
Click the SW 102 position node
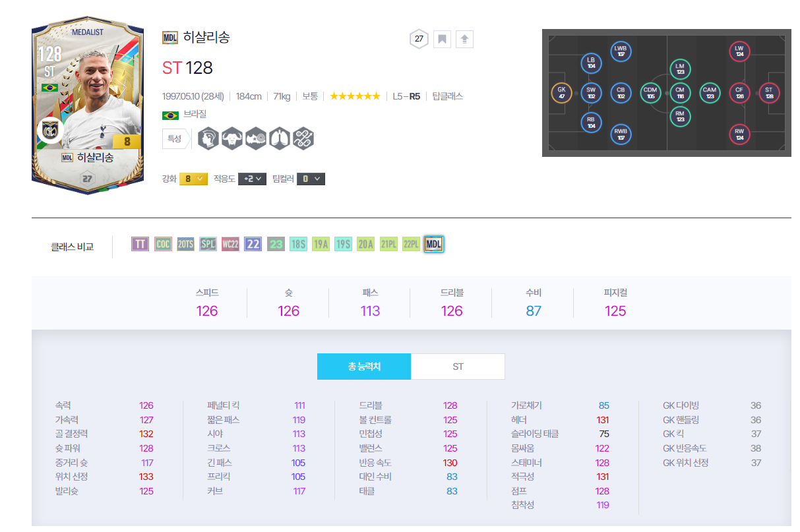(x=591, y=93)
